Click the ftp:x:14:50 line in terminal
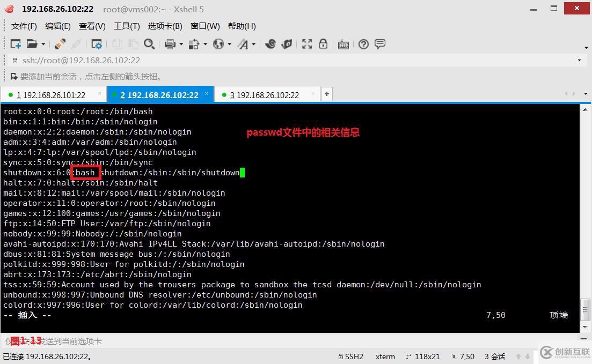592x364 pixels. pos(107,224)
